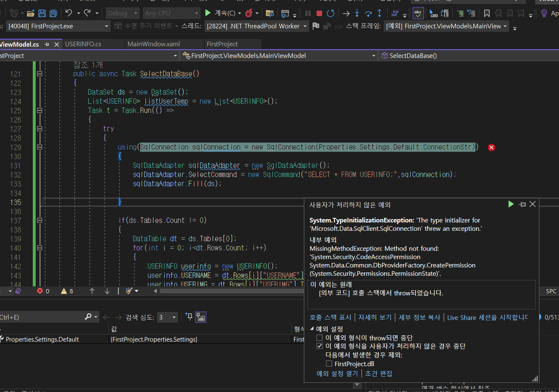Undo the last edit

(x=69, y=13)
